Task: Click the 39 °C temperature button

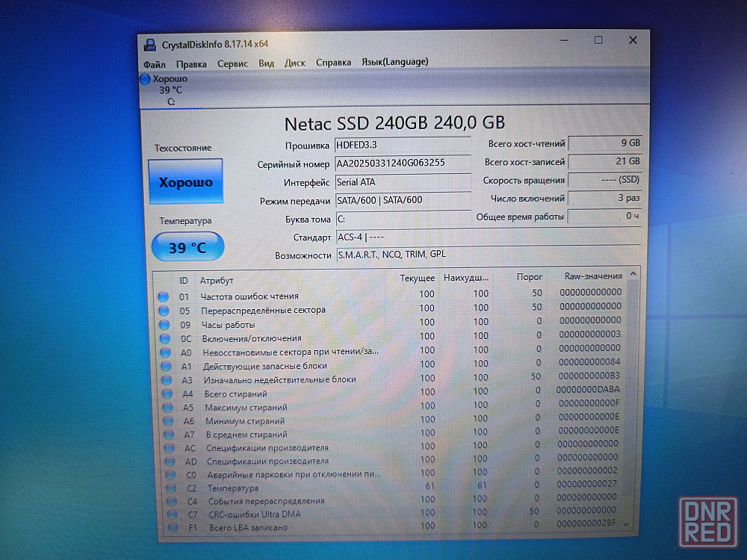Action: point(187,247)
